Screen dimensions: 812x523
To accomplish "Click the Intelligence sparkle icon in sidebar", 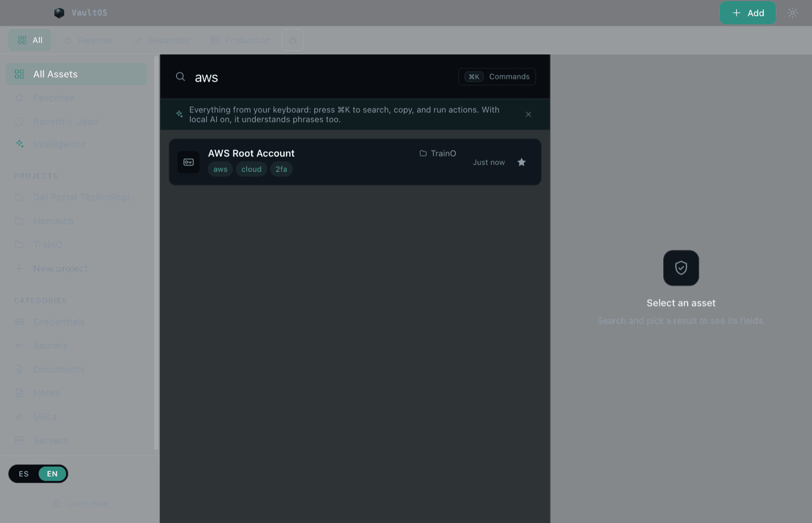I will (x=19, y=144).
